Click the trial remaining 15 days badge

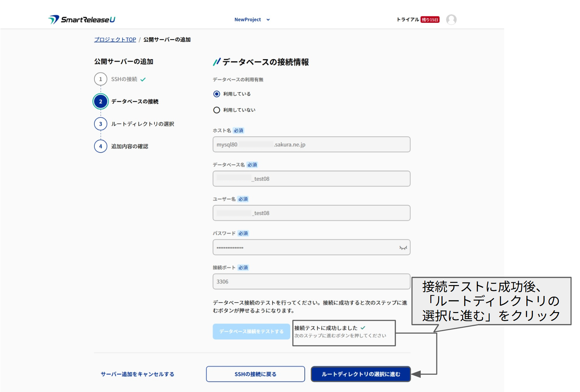click(x=430, y=20)
